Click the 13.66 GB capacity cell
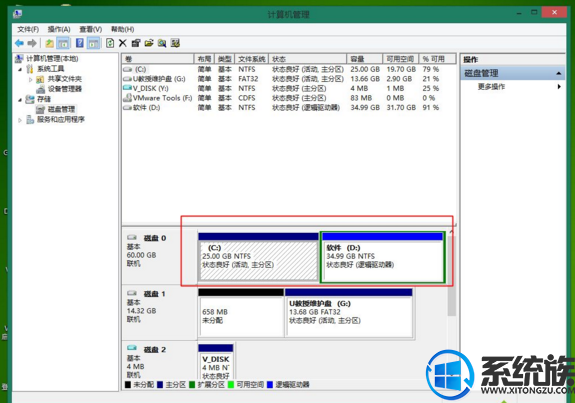 pos(365,79)
